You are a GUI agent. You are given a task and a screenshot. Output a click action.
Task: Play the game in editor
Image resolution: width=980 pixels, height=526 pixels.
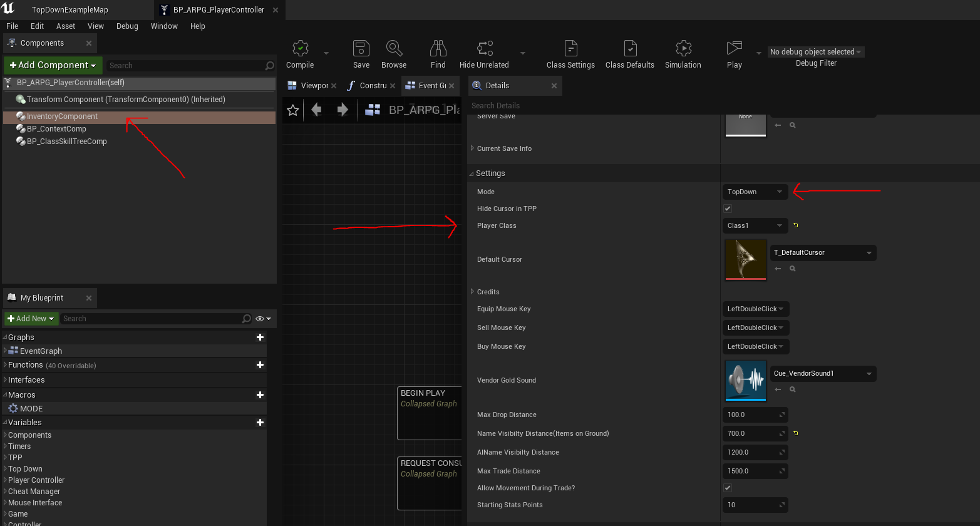pyautogui.click(x=735, y=54)
